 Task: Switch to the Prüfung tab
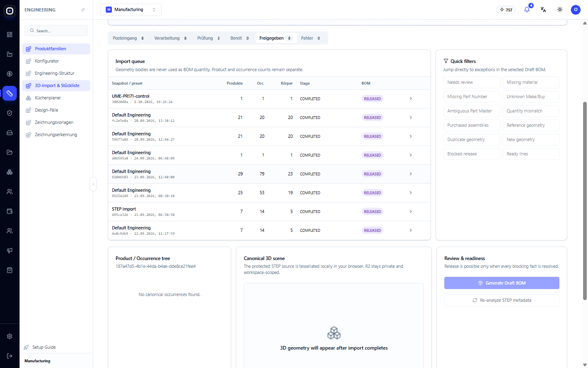209,38
